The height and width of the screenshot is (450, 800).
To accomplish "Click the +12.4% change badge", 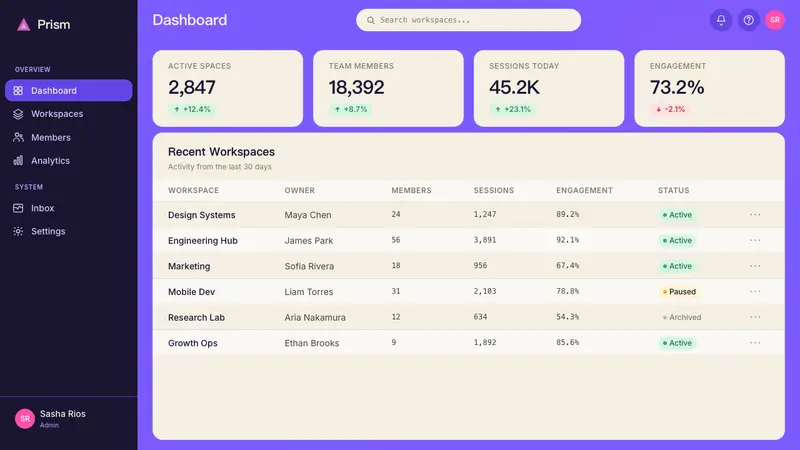I will (192, 109).
